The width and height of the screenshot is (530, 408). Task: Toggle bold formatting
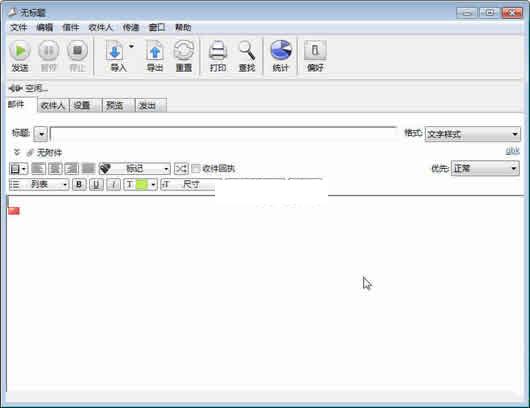pyautogui.click(x=79, y=185)
